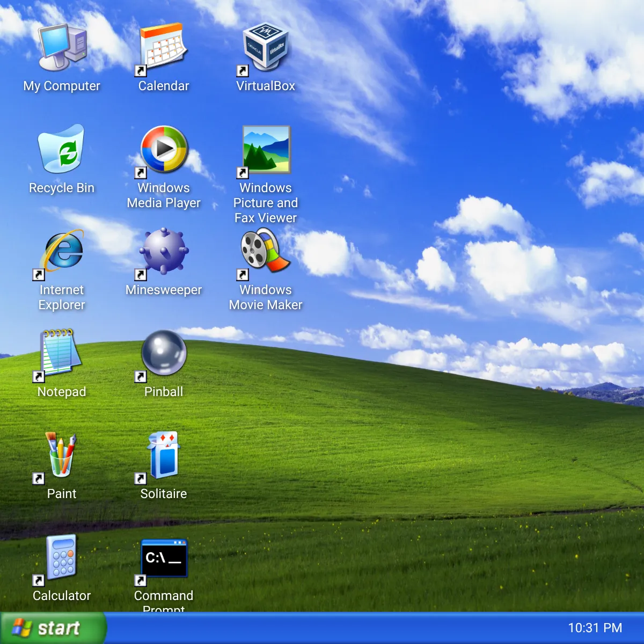644x644 pixels.
Task: Select the My Computer desktop icon
Action: [62, 47]
